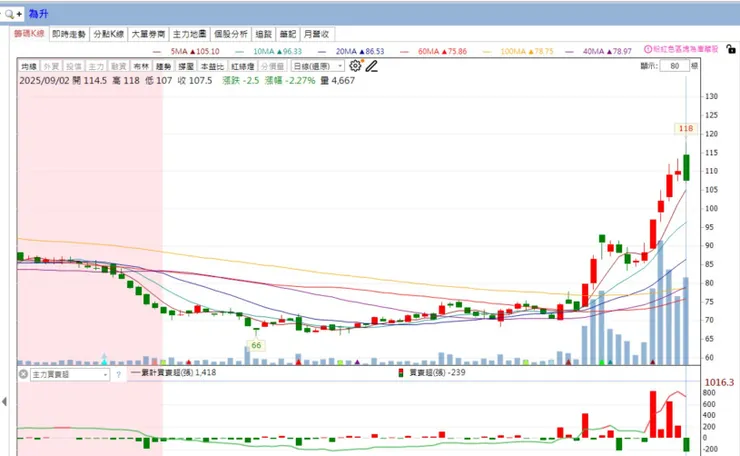Click the pink region notice link
740x456 pixels.
[685, 49]
